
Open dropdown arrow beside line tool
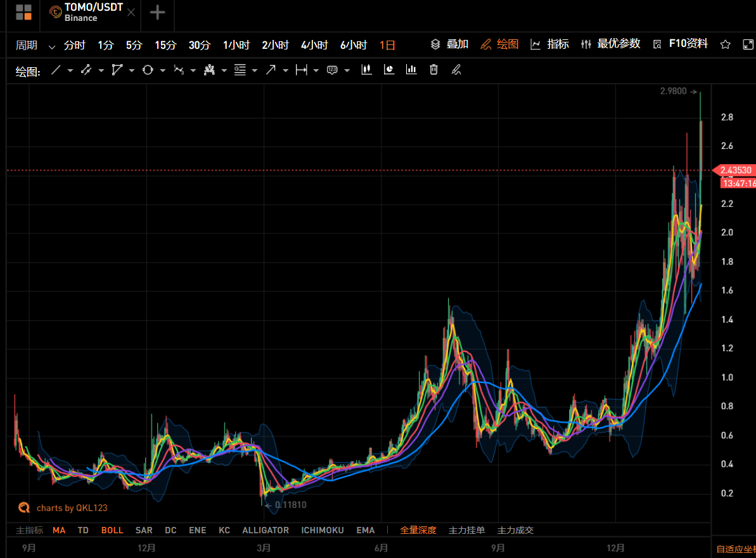[70, 71]
